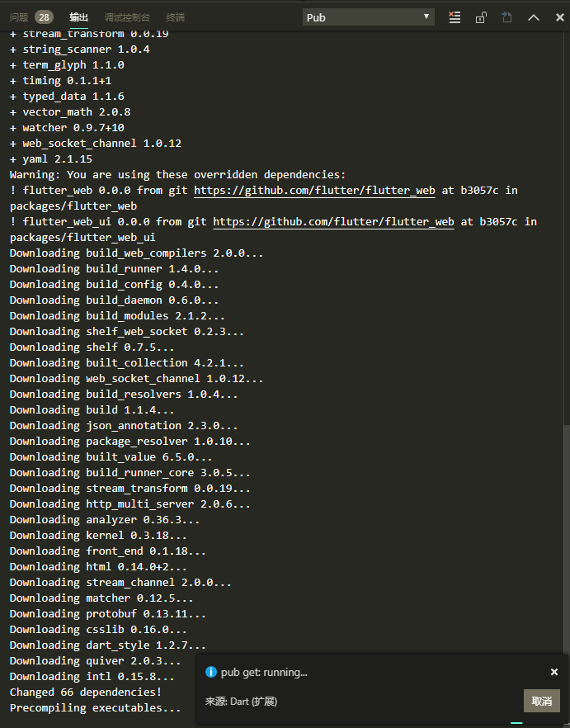Viewport: 570px width, 728px height.
Task: Open the GitHub link for flutter_web_ui
Action: pyautogui.click(x=333, y=222)
